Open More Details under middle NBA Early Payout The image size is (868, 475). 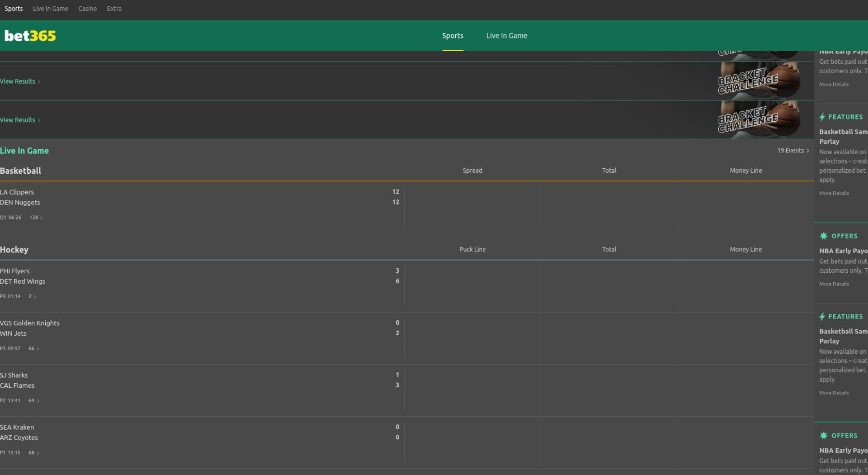point(834,284)
